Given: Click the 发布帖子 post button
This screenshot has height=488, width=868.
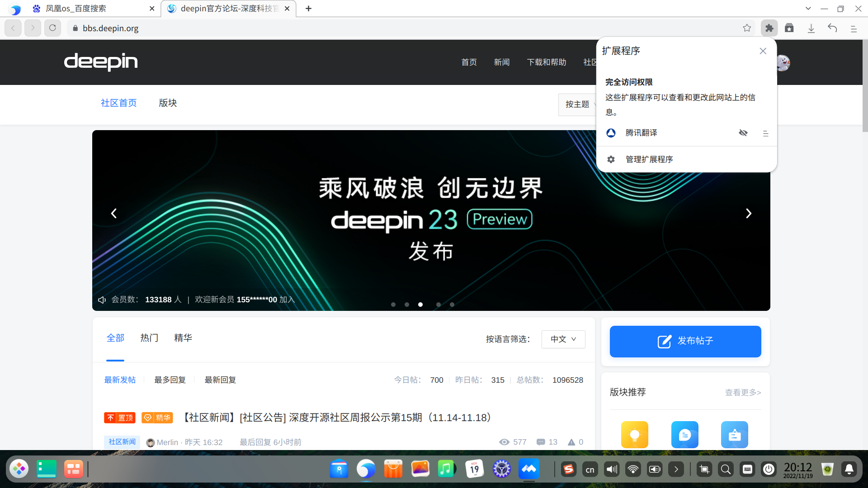Looking at the screenshot, I should click(x=685, y=341).
